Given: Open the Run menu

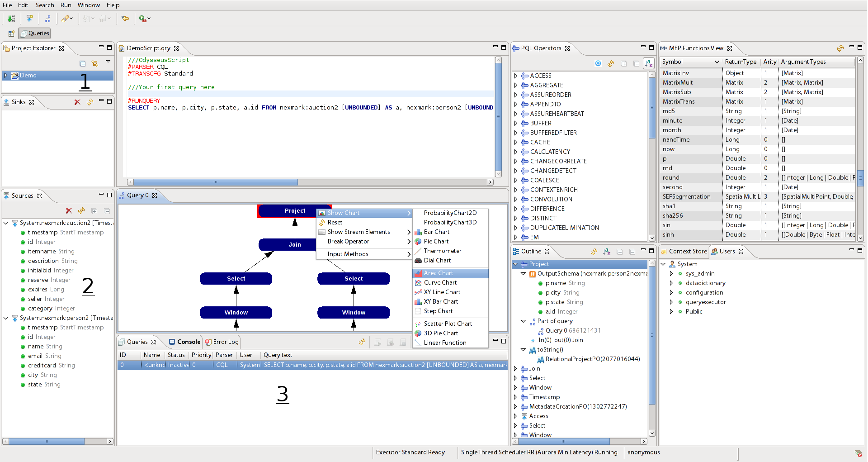Looking at the screenshot, I should (66, 5).
